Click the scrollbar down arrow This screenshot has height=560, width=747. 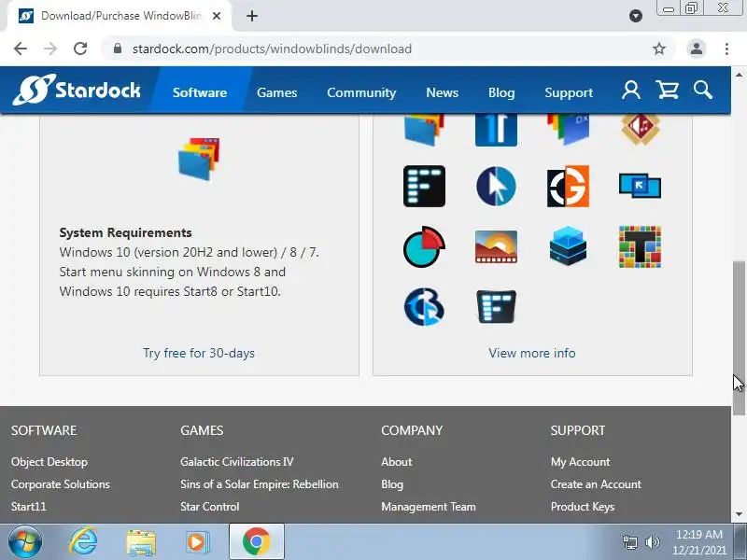[x=739, y=514]
